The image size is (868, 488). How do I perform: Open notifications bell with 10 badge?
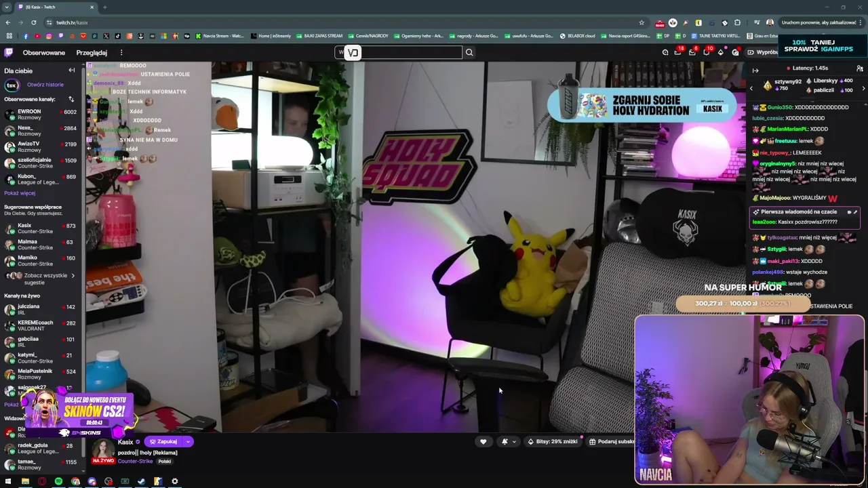click(x=707, y=52)
